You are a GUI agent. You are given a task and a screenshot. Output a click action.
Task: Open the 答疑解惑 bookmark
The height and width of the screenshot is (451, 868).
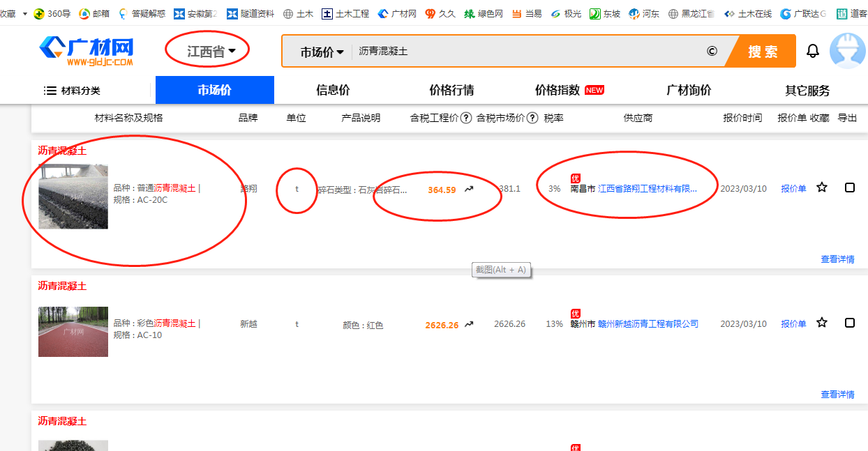click(x=142, y=13)
